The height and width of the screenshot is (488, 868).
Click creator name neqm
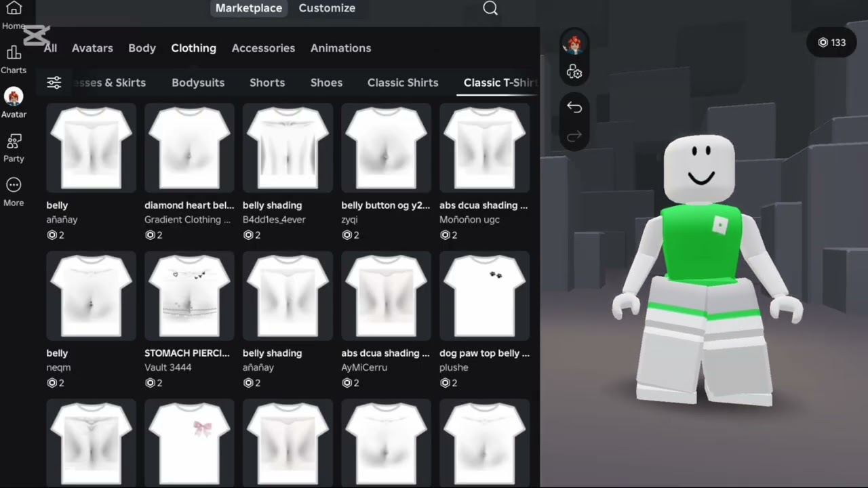coord(58,367)
